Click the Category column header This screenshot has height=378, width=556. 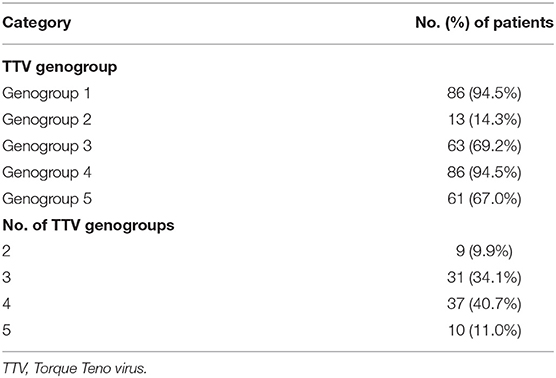(37, 23)
